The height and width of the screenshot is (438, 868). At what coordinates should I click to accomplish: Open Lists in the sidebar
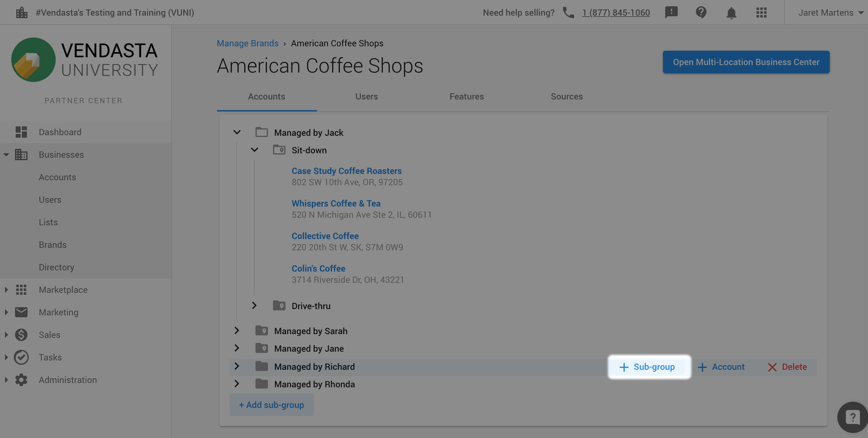pos(48,222)
